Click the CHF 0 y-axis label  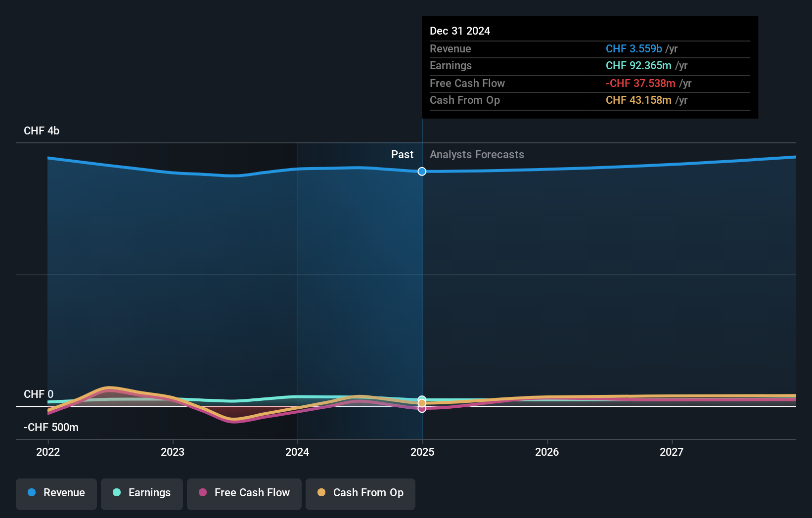[39, 394]
